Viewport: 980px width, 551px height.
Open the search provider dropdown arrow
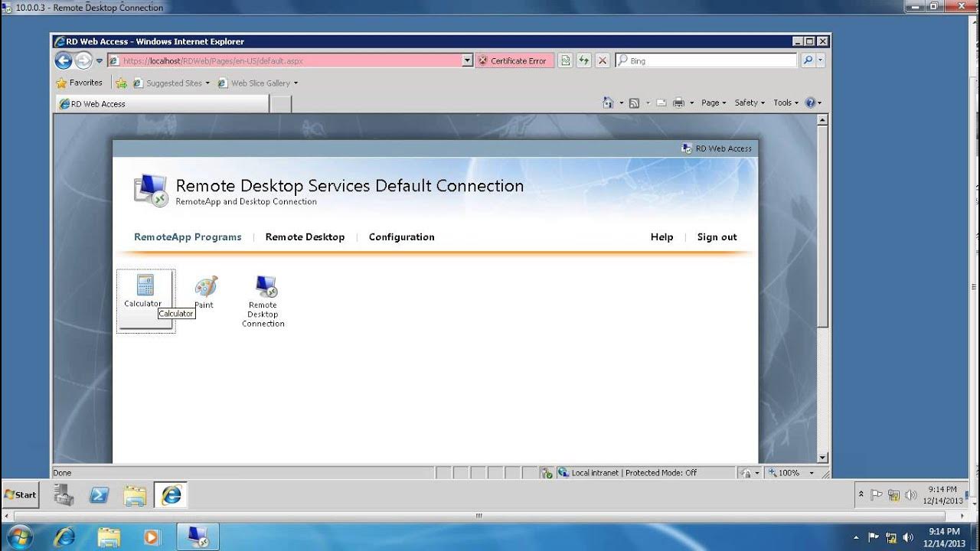coord(821,60)
